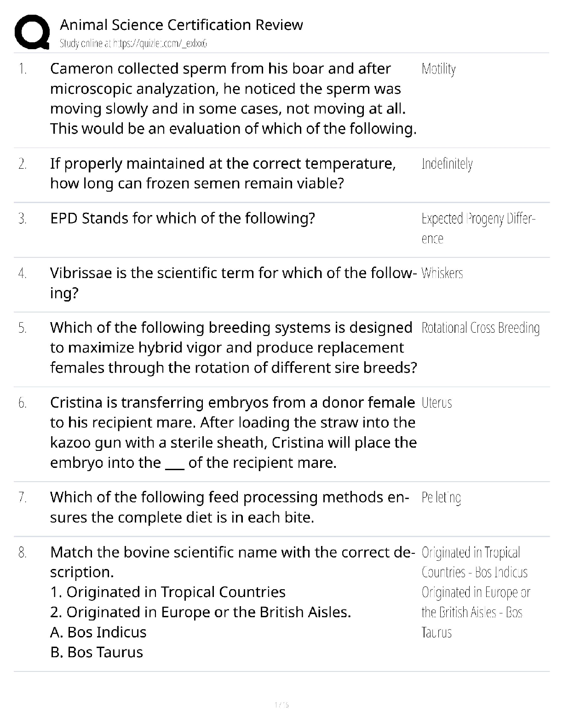Viewport: 563px width, 728px height.
Task: Click the EPD question text
Action: 183,218
